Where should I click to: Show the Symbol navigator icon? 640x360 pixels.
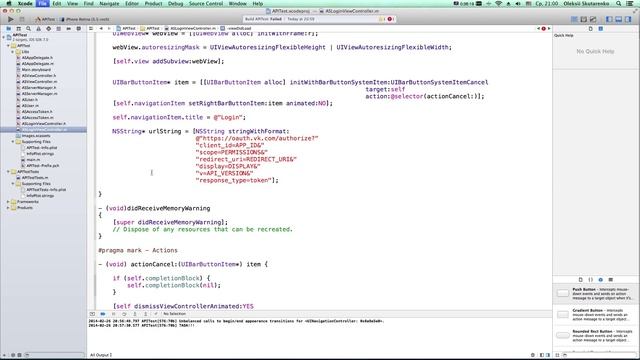[x=18, y=29]
